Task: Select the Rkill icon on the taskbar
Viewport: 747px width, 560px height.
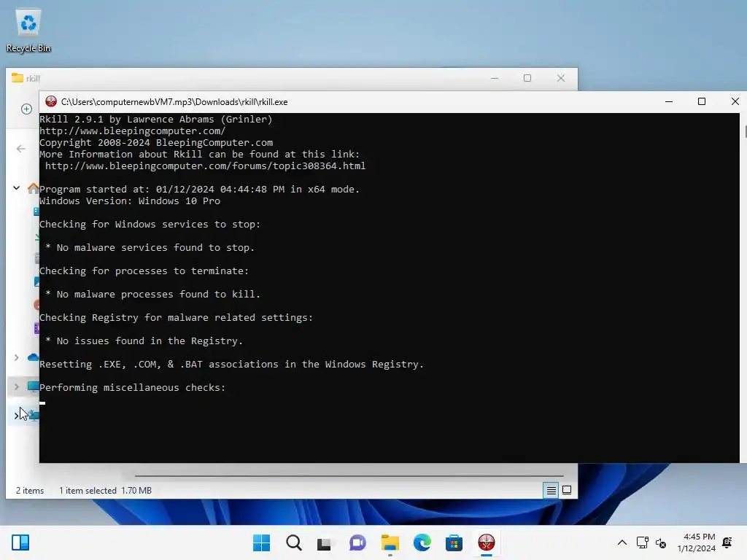Action: pyautogui.click(x=487, y=542)
